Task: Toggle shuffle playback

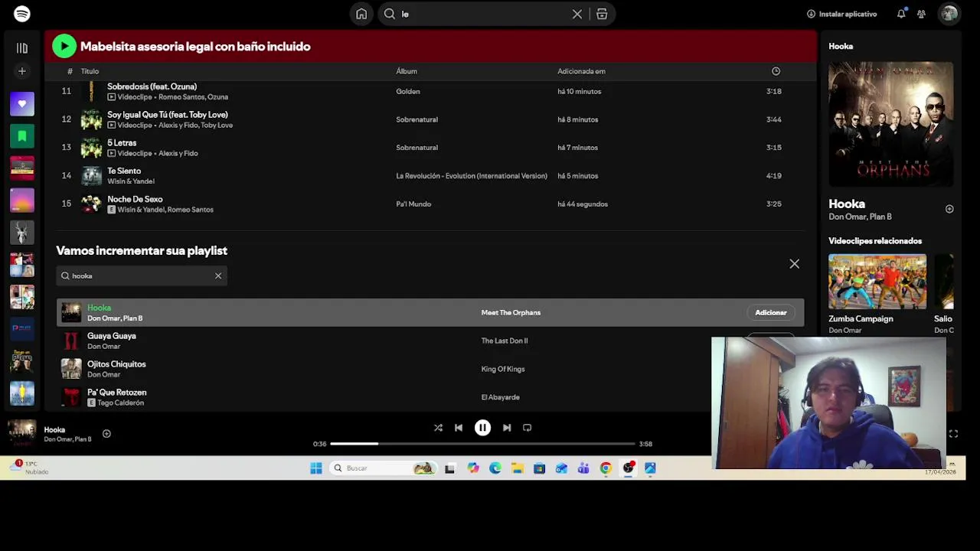Action: tap(438, 428)
